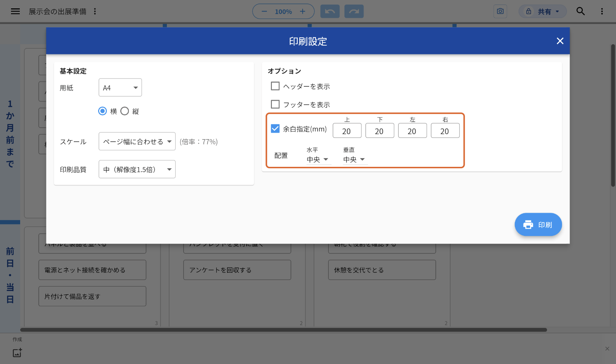This screenshot has width=616, height=364.
Task: Click the 100% zoom level text
Action: (x=283, y=12)
